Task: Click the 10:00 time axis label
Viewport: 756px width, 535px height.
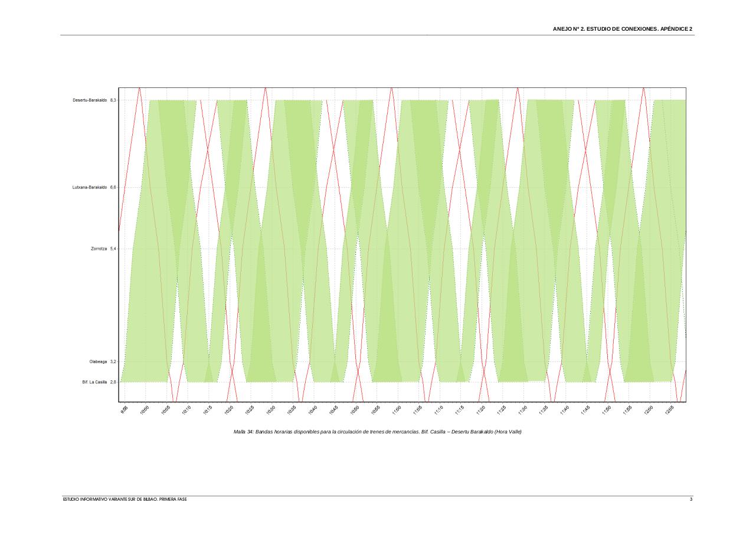Action: pos(145,410)
